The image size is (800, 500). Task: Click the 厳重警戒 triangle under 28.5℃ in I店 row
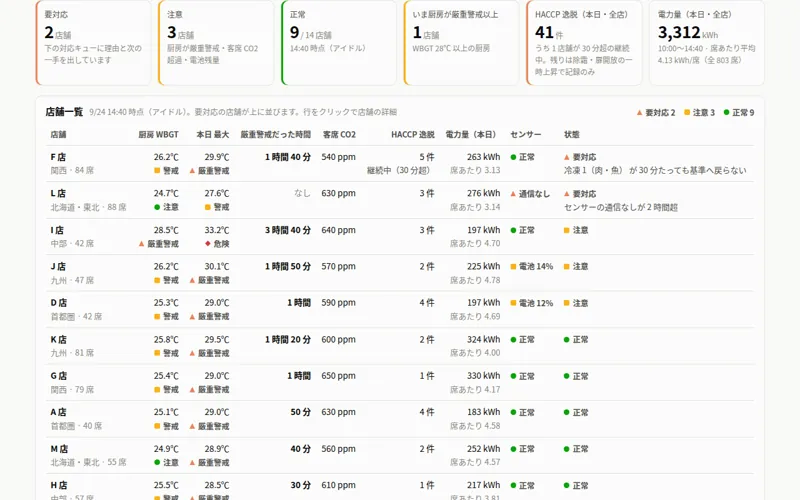click(x=142, y=244)
